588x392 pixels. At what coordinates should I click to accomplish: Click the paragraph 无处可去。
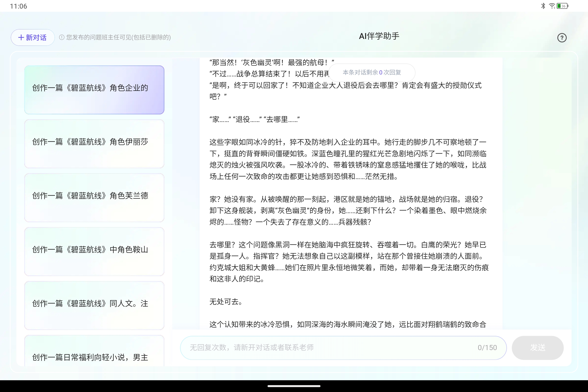tap(226, 302)
